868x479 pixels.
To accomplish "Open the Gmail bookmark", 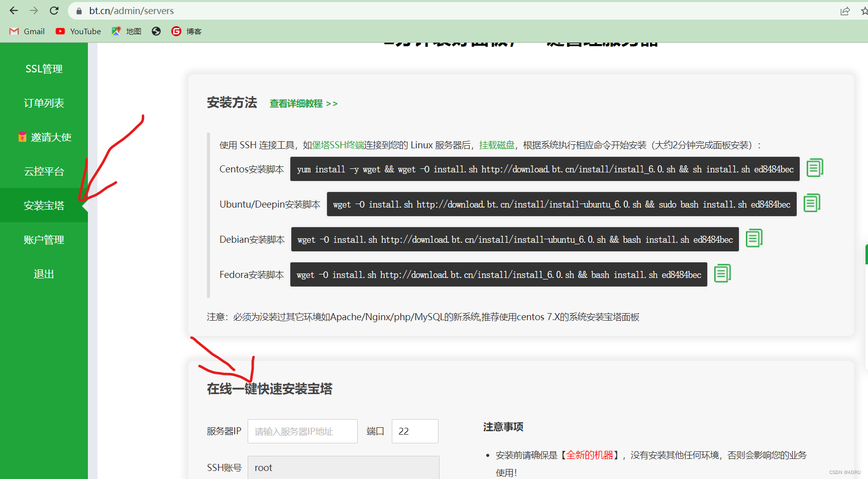I will [27, 31].
